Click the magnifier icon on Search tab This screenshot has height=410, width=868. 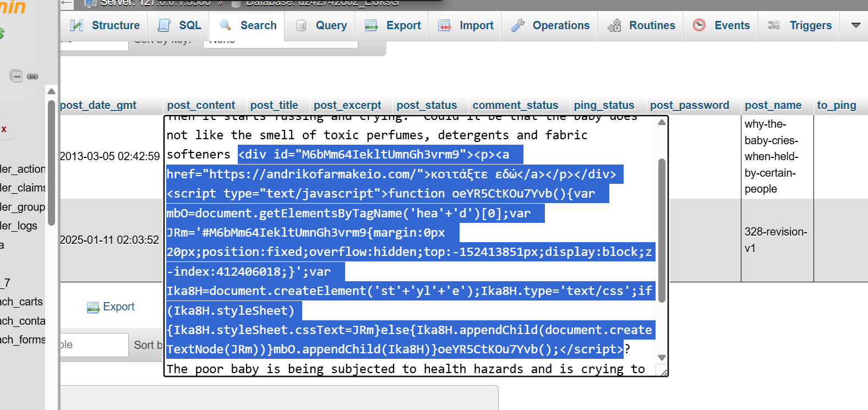coord(225,25)
